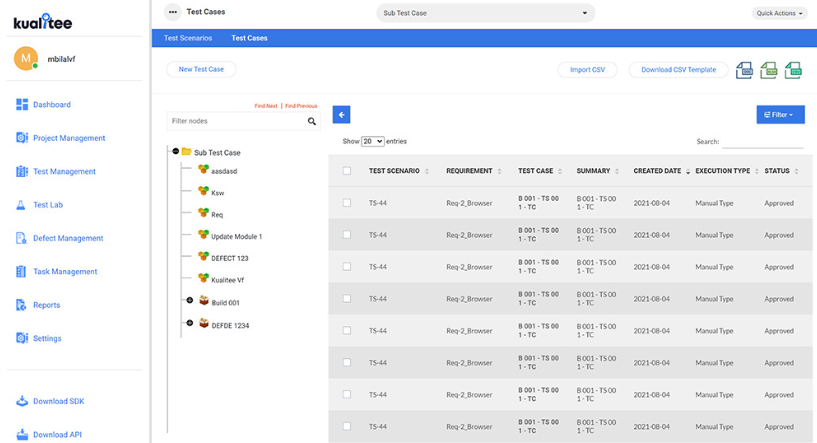817x443 pixels.
Task: Click the Find Previous link
Action: tap(301, 106)
